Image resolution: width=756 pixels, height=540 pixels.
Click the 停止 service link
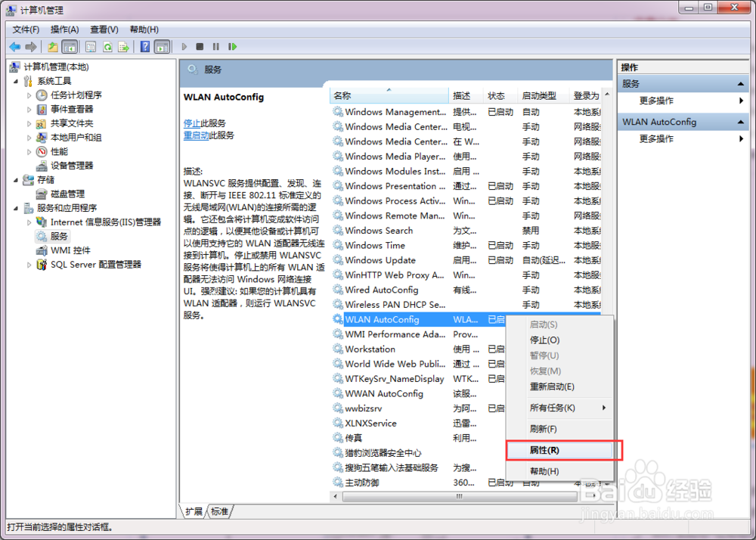192,123
